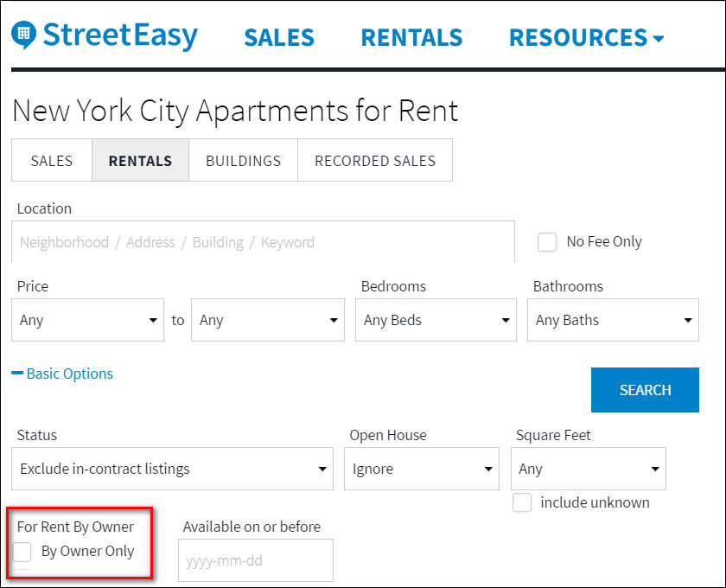The height and width of the screenshot is (588, 726).
Task: Switch to the Recorded Sales tab
Action: click(x=375, y=160)
